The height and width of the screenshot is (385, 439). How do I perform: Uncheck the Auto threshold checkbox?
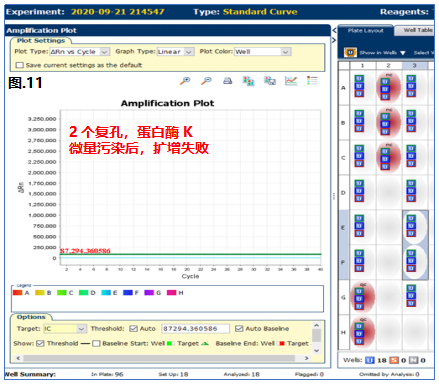point(133,329)
